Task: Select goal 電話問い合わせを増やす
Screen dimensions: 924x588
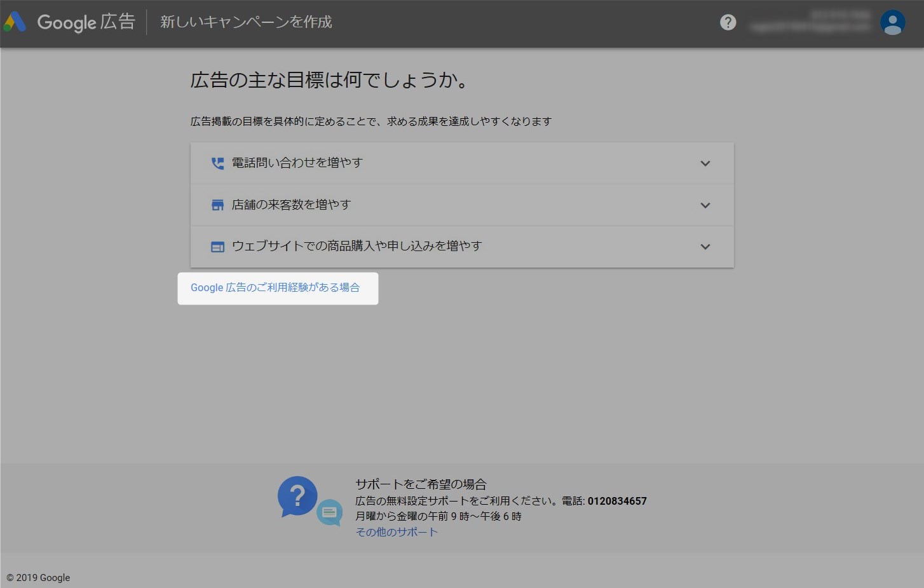Action: pyautogui.click(x=462, y=163)
